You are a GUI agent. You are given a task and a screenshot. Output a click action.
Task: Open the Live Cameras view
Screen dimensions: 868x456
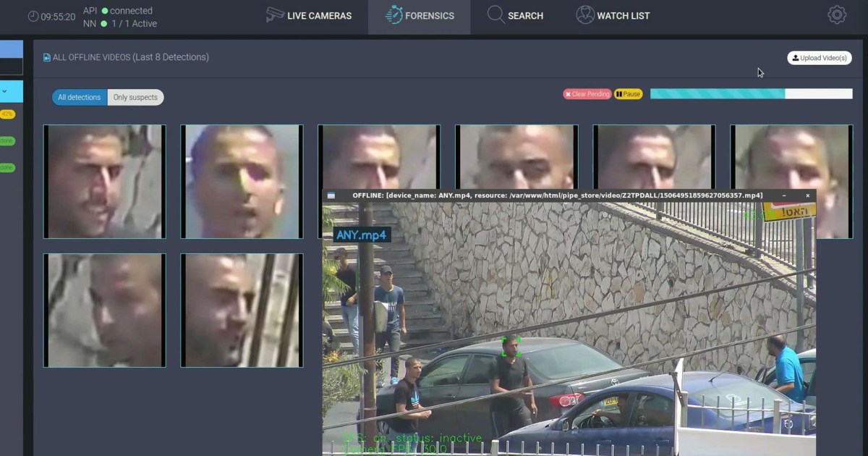click(x=310, y=15)
